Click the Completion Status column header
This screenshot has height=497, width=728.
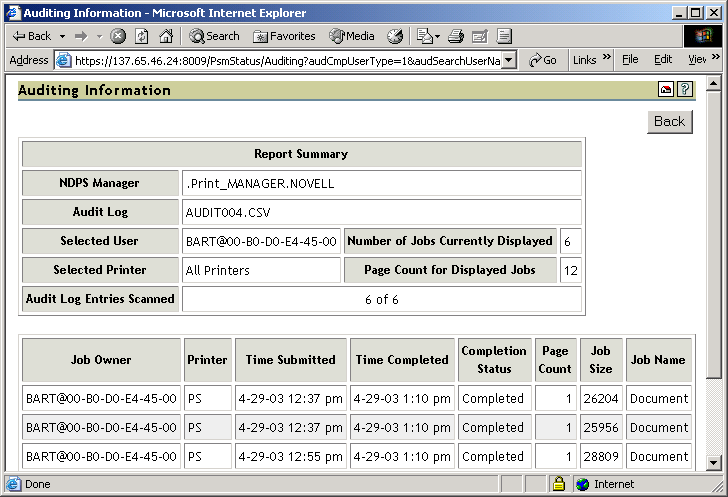pos(494,360)
